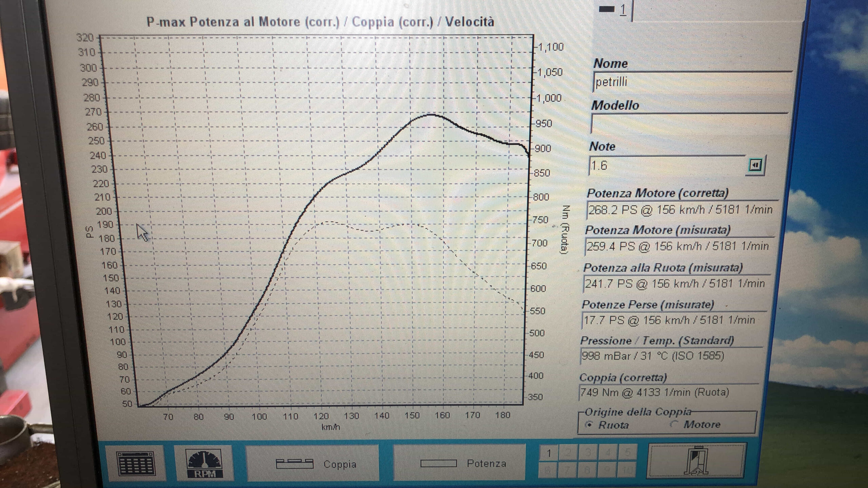The image size is (868, 488).
Task: Click the Nome field containing petrilli
Action: point(692,82)
